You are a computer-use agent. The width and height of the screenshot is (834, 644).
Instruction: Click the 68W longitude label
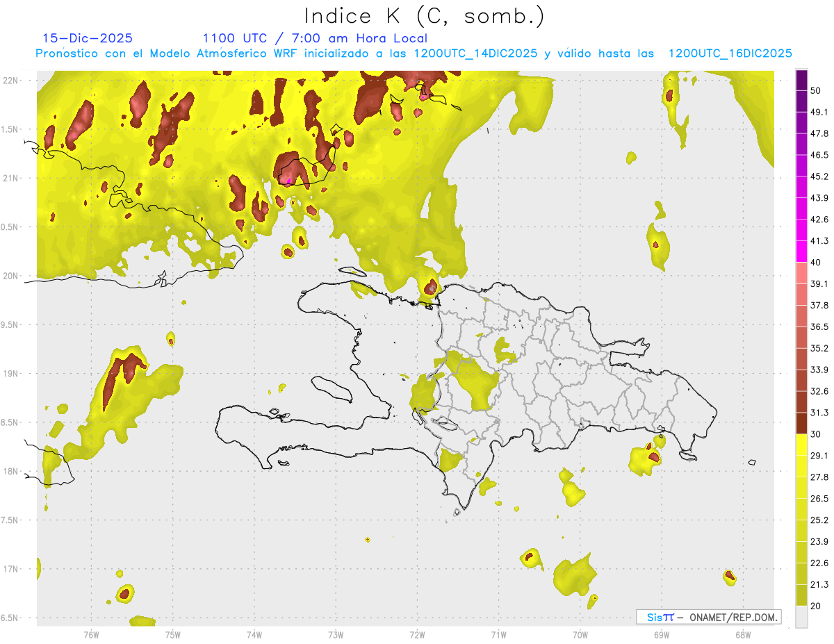pos(742,634)
